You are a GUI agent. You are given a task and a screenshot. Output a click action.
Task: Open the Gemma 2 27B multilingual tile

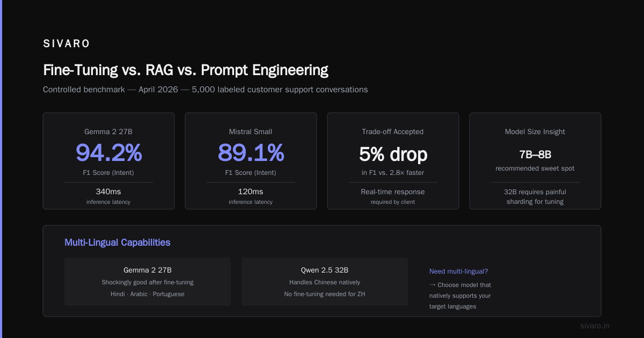point(148,282)
